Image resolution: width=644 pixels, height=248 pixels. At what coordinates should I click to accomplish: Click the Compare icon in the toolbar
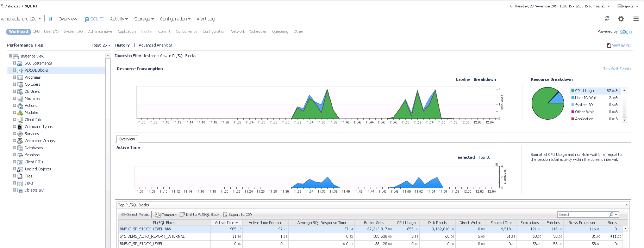[158, 214]
